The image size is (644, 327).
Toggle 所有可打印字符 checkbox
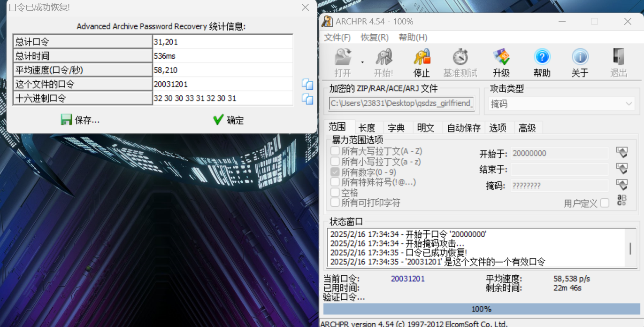[x=335, y=202]
